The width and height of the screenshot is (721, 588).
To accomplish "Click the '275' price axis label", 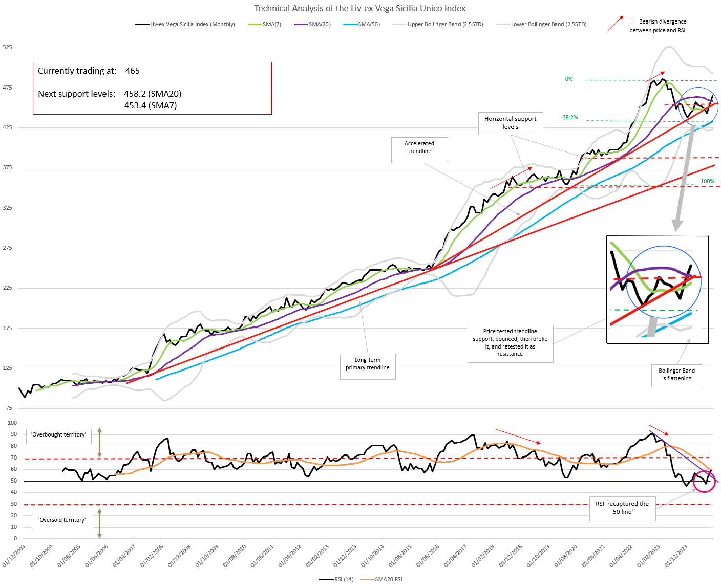I will click(7, 248).
